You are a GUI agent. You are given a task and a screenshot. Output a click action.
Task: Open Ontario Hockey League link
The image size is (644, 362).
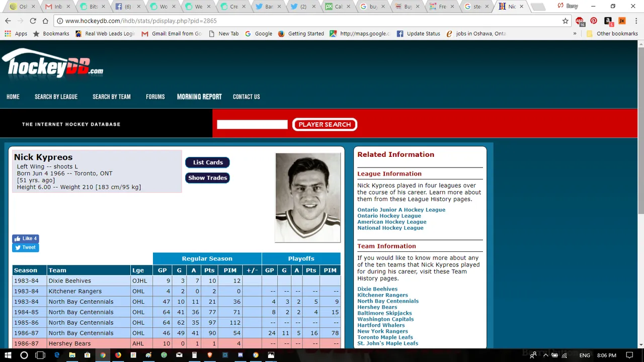389,216
